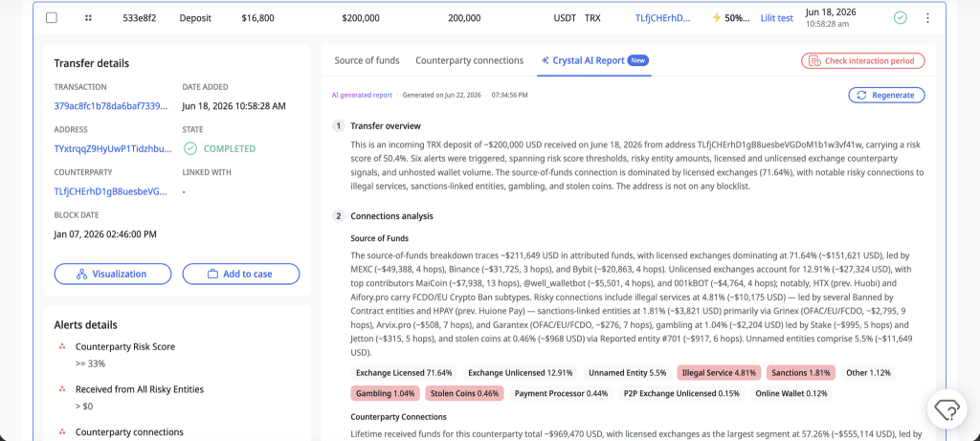Select the red Sanctions 1.81% tag
The width and height of the screenshot is (980, 441).
coord(801,373)
